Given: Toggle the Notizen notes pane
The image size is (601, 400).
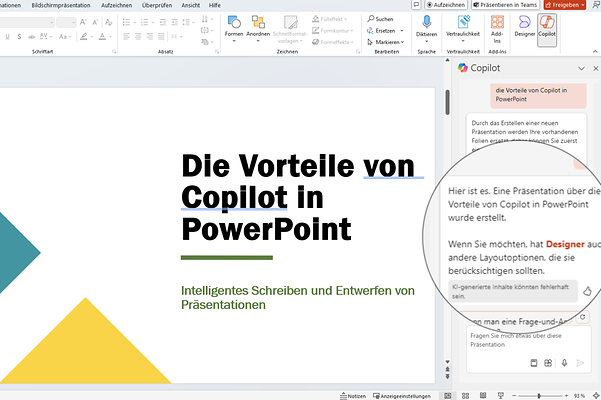Looking at the screenshot, I should point(351,395).
